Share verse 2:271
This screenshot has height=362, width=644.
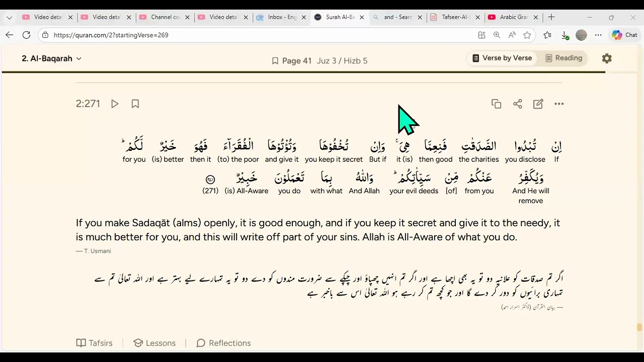coord(517,104)
